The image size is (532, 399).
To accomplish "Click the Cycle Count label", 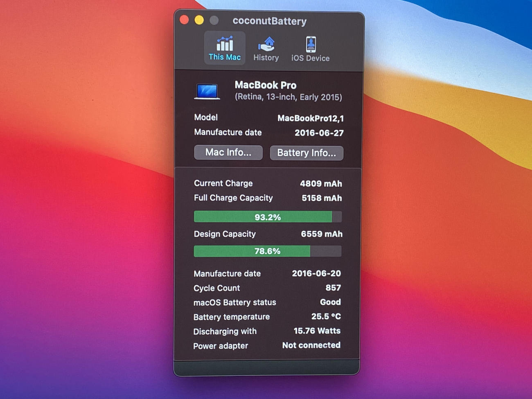I will point(216,288).
